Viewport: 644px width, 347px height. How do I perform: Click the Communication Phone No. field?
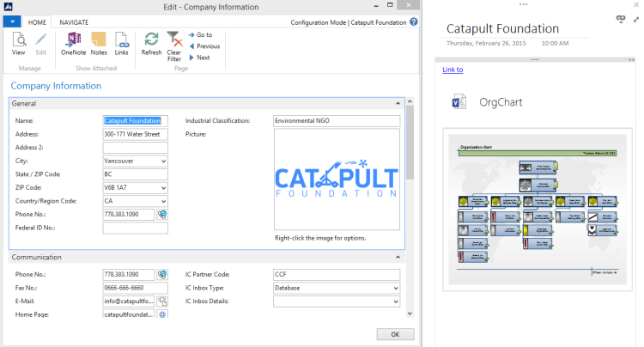[129, 274]
